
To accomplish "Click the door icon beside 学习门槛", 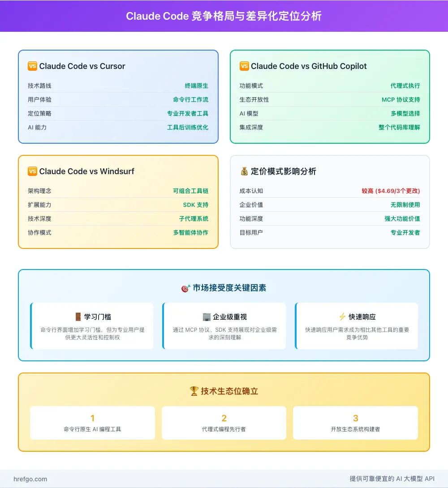I will pos(78,317).
